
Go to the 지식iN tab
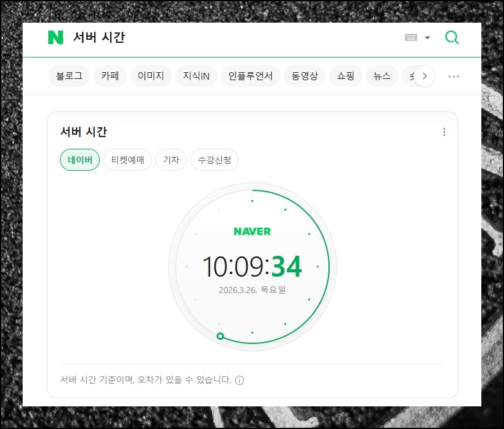tap(196, 76)
